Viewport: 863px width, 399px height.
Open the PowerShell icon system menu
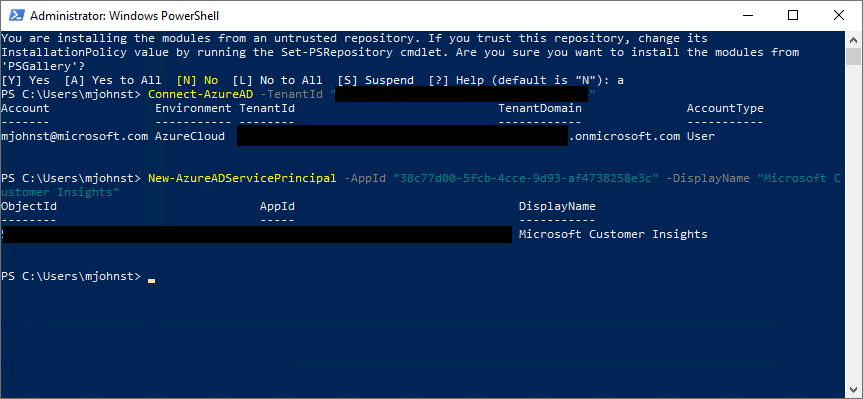14,15
